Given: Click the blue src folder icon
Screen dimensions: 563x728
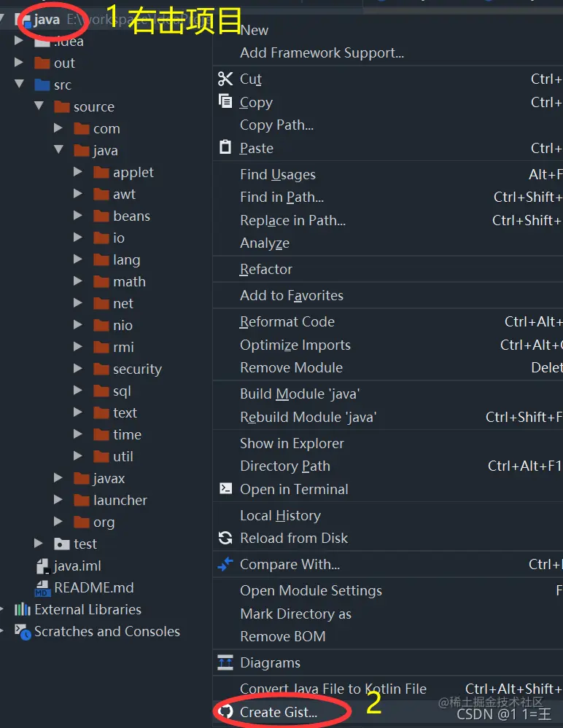Looking at the screenshot, I should click(42, 85).
